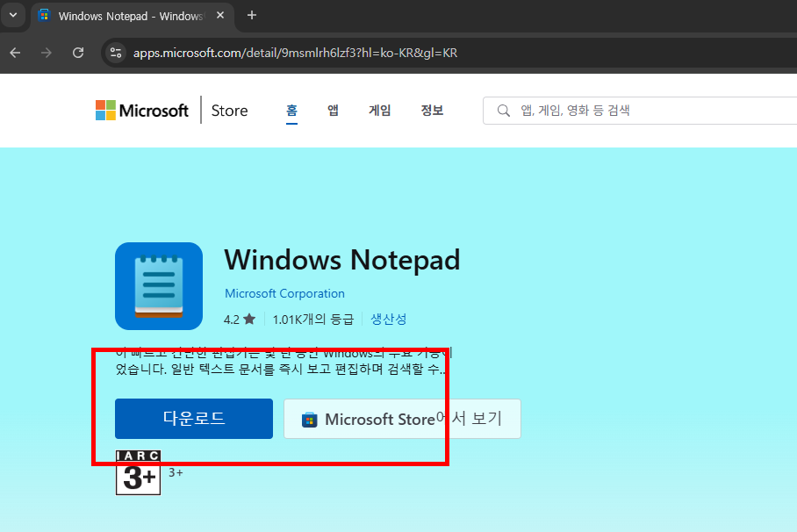The height and width of the screenshot is (532, 797).
Task: Select the 게임 navigation item
Action: (380, 111)
